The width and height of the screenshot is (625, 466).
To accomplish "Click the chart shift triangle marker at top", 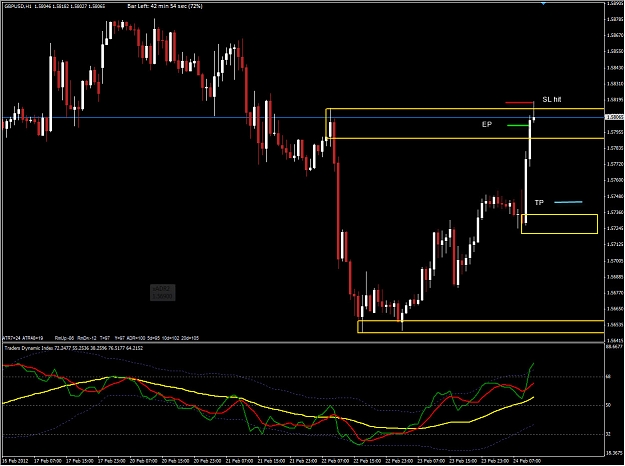I will pyautogui.click(x=543, y=3).
